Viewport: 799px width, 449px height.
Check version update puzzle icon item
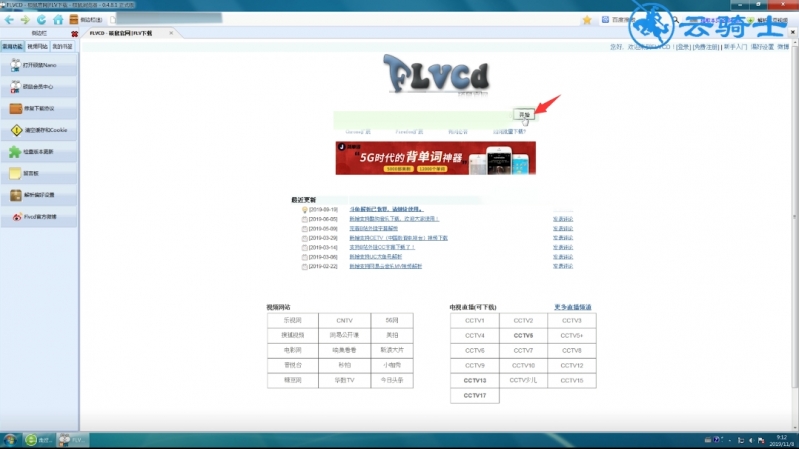click(x=39, y=152)
